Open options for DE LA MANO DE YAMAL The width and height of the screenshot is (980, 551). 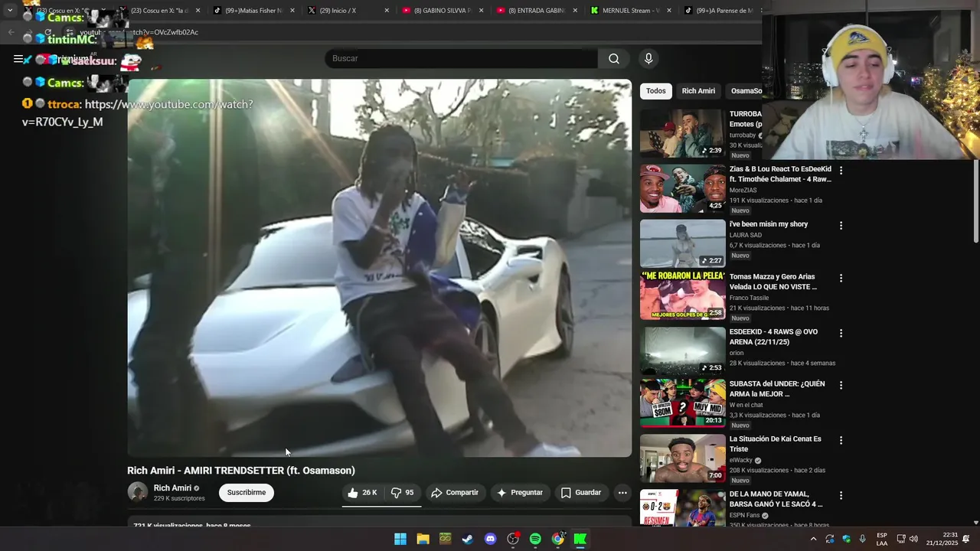(841, 496)
